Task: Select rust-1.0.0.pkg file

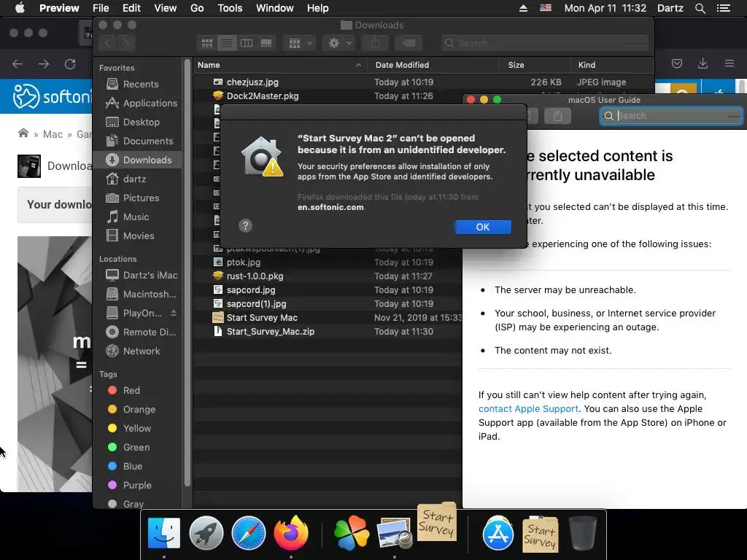Action: click(255, 276)
